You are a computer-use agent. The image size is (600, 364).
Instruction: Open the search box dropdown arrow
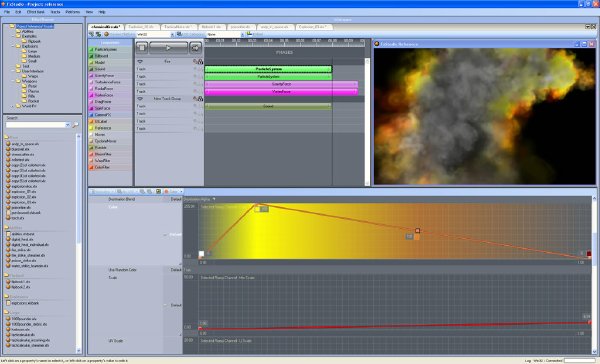click(x=68, y=125)
